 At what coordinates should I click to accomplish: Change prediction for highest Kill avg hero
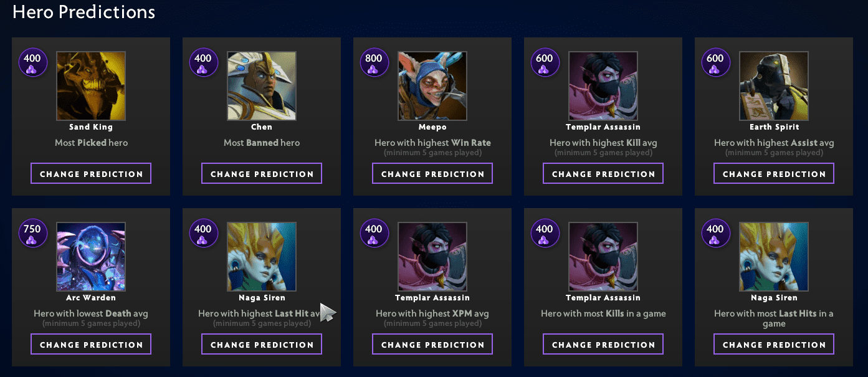tap(603, 174)
